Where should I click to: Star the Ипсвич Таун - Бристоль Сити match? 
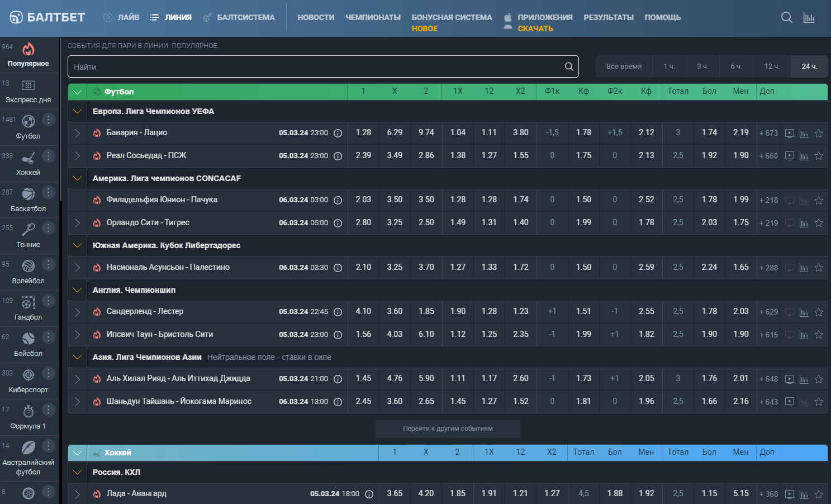819,335
